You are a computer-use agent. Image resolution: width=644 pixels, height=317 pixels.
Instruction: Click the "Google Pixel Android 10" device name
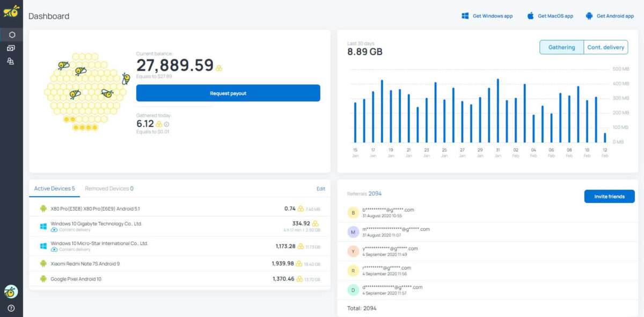point(76,279)
